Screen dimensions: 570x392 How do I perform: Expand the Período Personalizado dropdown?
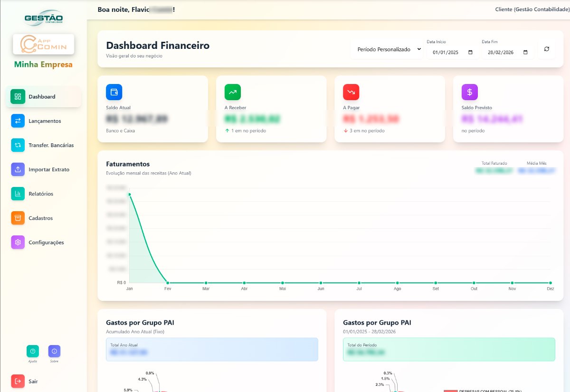386,49
